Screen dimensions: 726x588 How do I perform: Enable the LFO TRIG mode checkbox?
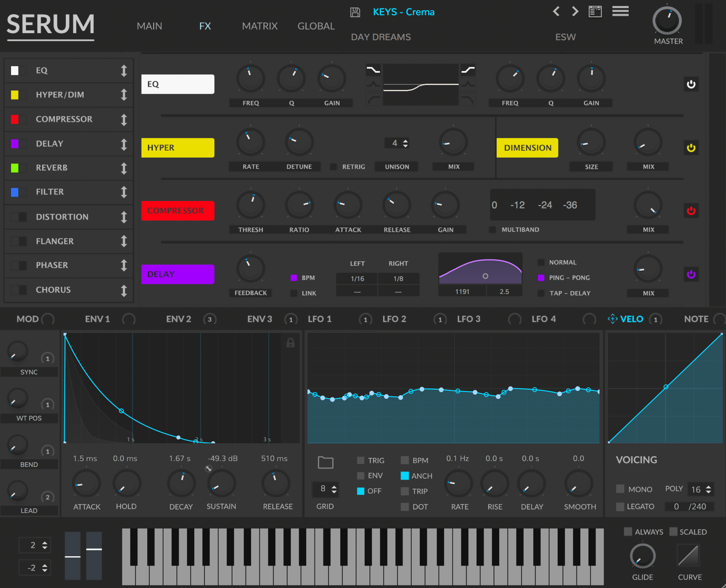pyautogui.click(x=361, y=460)
